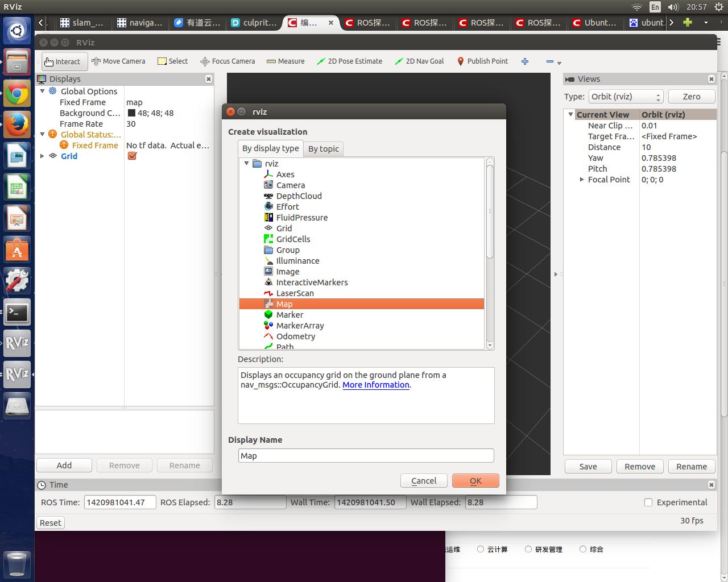The image size is (728, 582).
Task: Open the naviga... browser tab
Action: pos(140,23)
